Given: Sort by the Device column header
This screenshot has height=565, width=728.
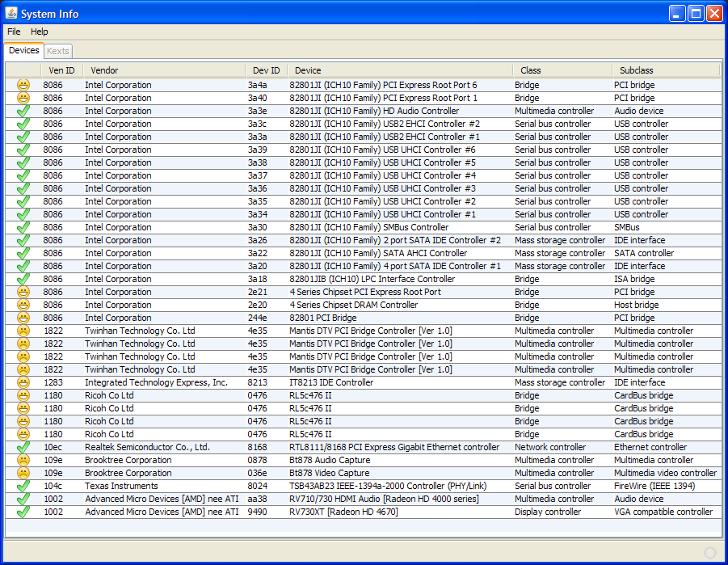Looking at the screenshot, I should (x=400, y=70).
